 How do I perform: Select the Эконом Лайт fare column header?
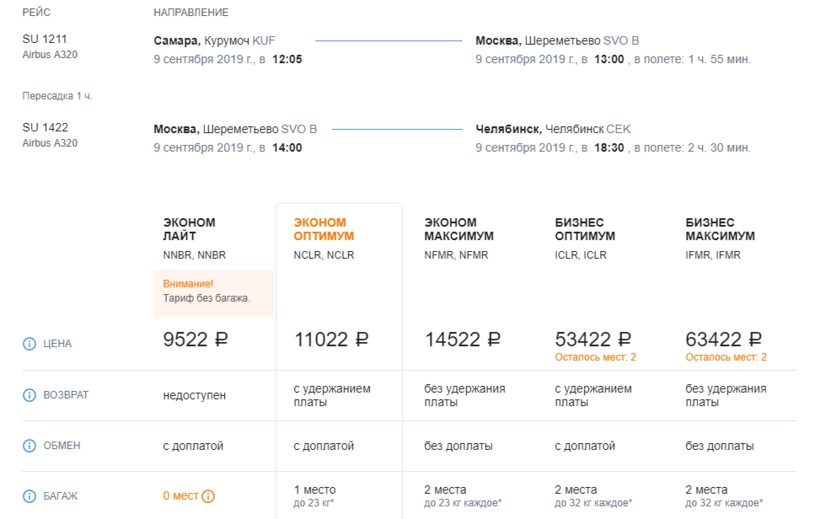[x=189, y=229]
